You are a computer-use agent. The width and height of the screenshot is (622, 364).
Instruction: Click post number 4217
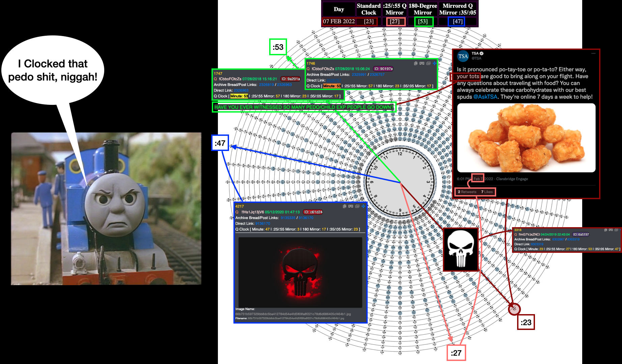(x=239, y=206)
